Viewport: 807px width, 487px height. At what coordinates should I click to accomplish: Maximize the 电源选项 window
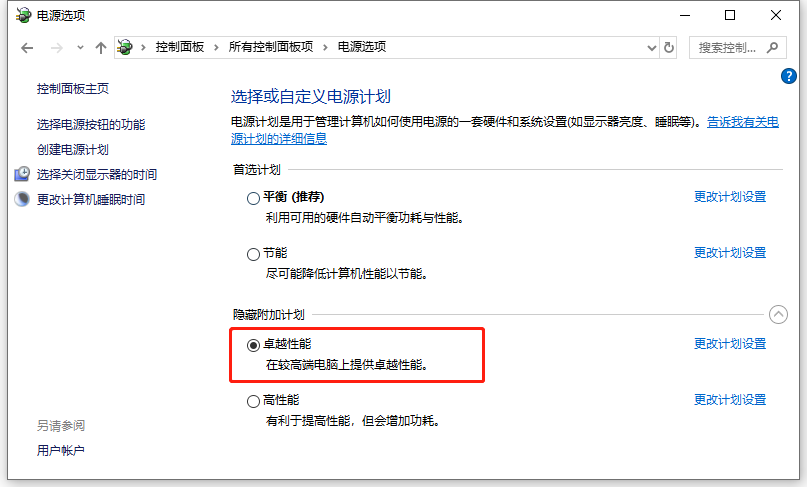click(730, 15)
